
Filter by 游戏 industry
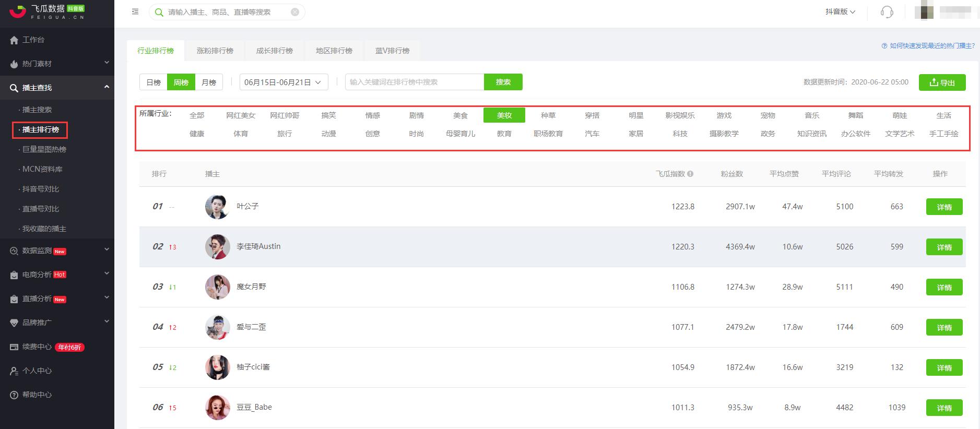point(724,115)
